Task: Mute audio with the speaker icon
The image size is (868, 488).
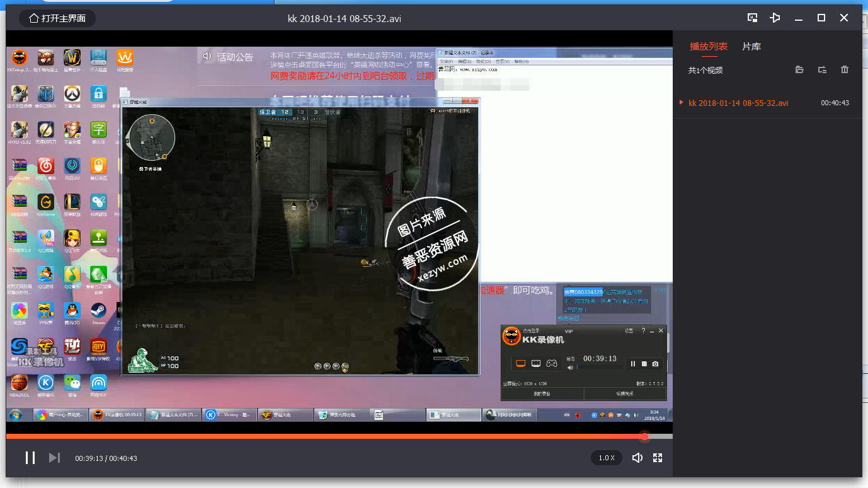Action: click(x=637, y=458)
